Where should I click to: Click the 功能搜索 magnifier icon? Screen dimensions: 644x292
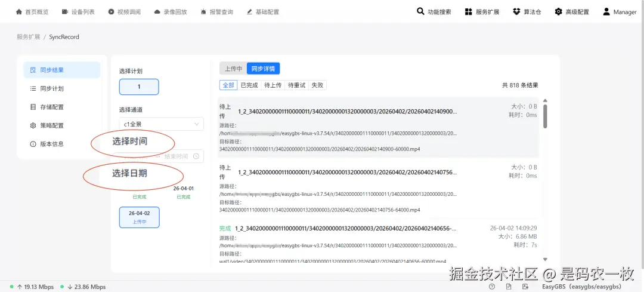(420, 11)
